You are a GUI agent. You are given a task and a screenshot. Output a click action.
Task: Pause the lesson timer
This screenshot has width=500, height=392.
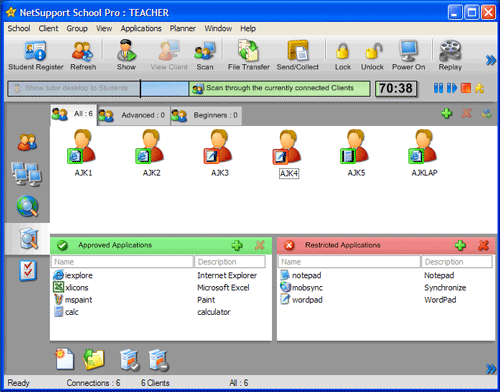(438, 88)
